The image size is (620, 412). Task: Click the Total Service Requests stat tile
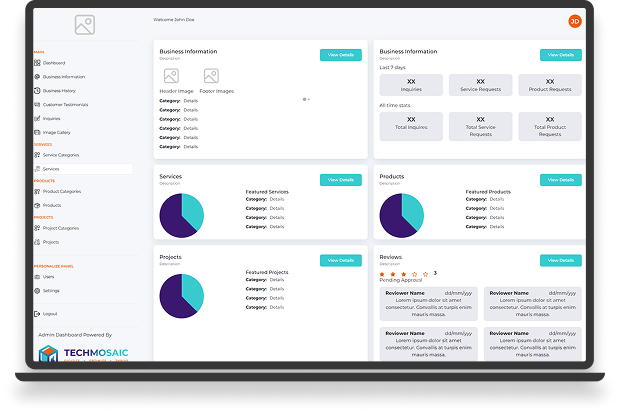pos(480,127)
